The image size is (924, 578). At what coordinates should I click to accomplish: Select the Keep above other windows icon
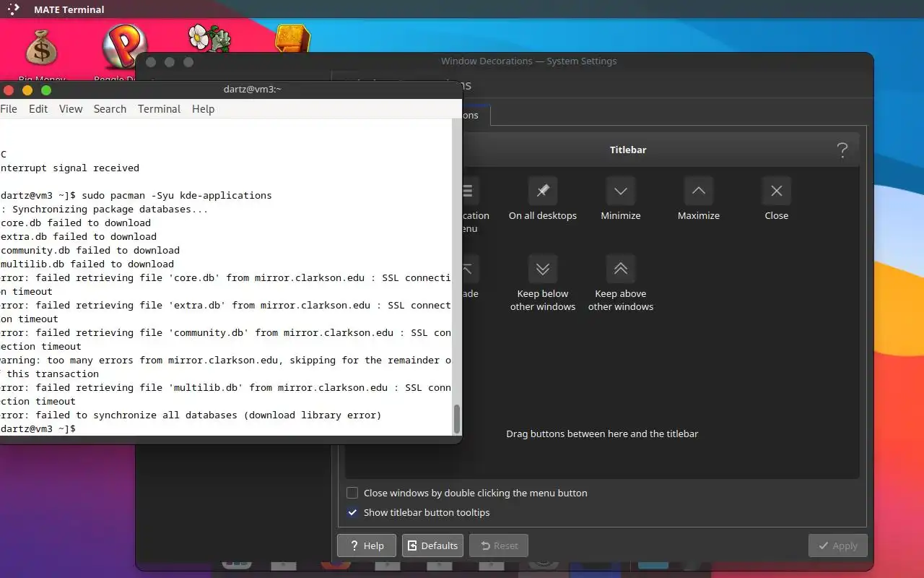click(x=621, y=269)
